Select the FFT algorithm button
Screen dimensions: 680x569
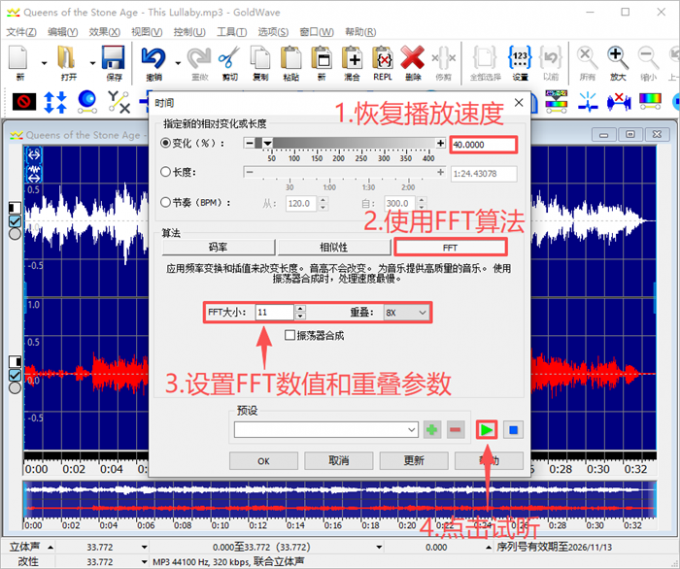pos(450,247)
